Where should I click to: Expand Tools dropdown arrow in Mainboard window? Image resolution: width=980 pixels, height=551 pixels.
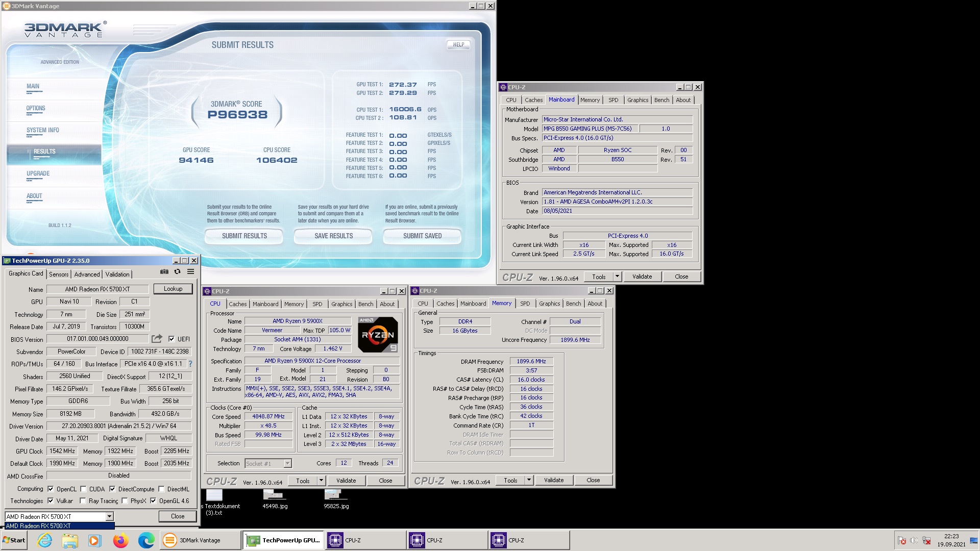click(x=617, y=277)
